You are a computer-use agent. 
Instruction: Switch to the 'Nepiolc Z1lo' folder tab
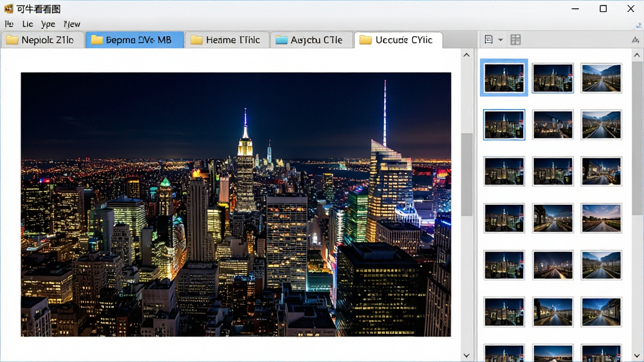coord(43,40)
